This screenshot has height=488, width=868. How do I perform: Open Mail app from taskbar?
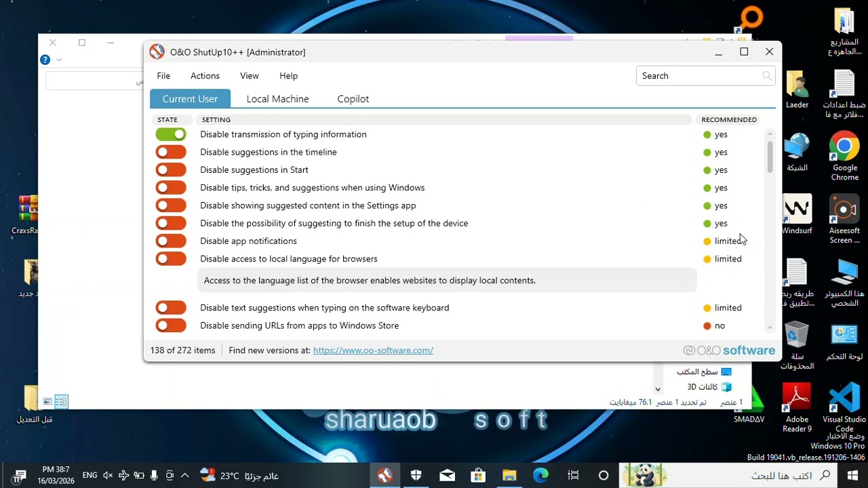pyautogui.click(x=448, y=475)
